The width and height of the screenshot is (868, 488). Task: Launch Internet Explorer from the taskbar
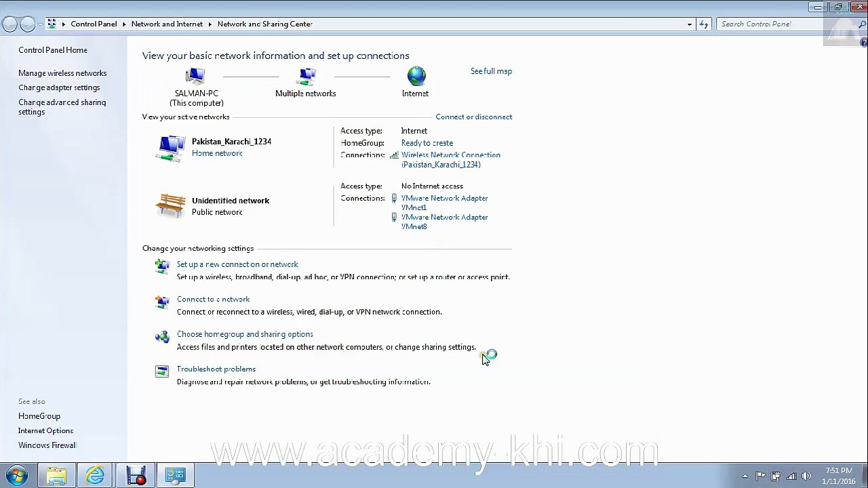[x=96, y=476]
